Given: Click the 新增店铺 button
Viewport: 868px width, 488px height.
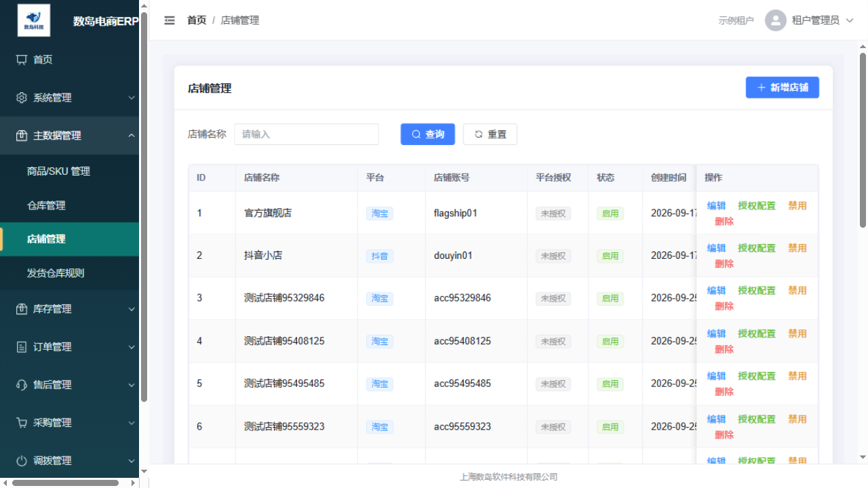Looking at the screenshot, I should pos(783,87).
